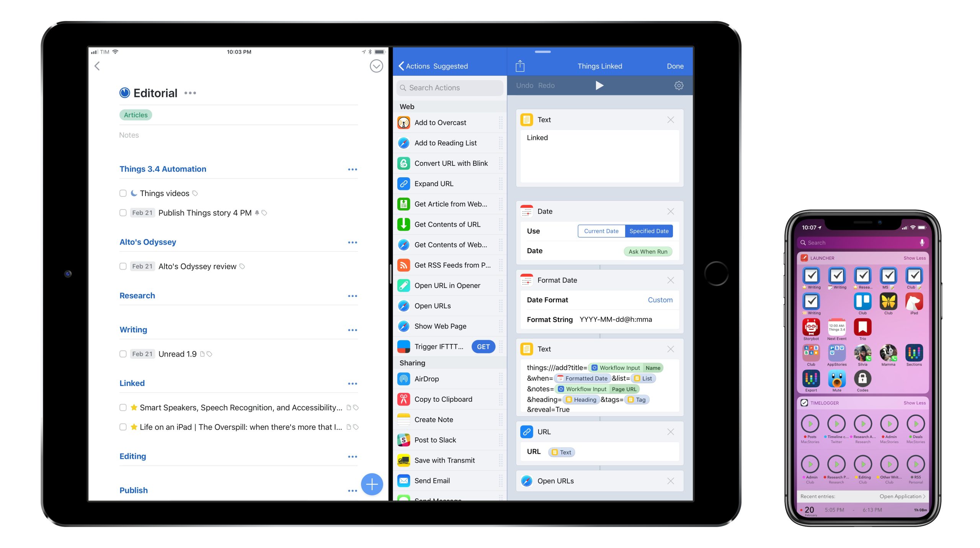Tap Done in Things Linked workflow

pos(675,66)
